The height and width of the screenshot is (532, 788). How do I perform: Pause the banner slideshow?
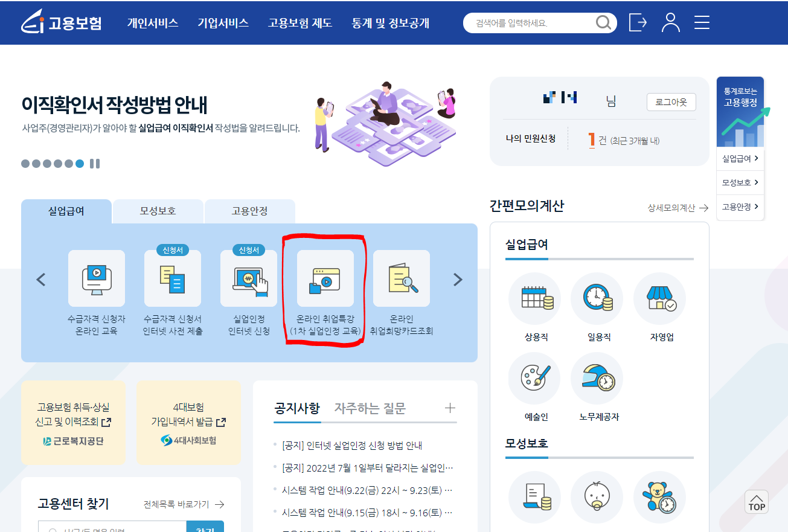[95, 164]
